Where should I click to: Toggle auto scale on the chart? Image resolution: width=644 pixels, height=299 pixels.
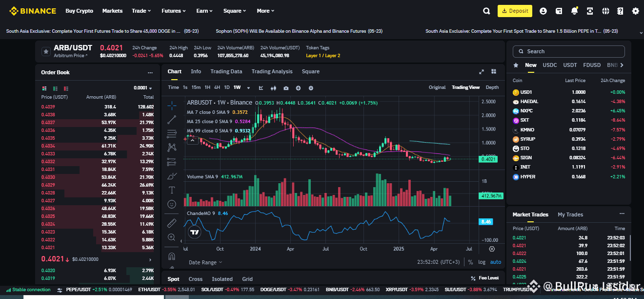[496, 262]
